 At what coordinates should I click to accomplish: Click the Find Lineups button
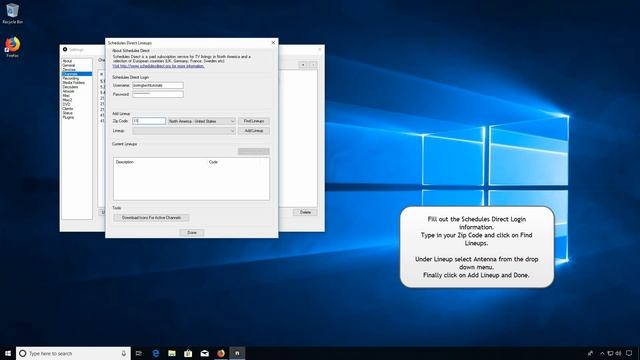[254, 121]
